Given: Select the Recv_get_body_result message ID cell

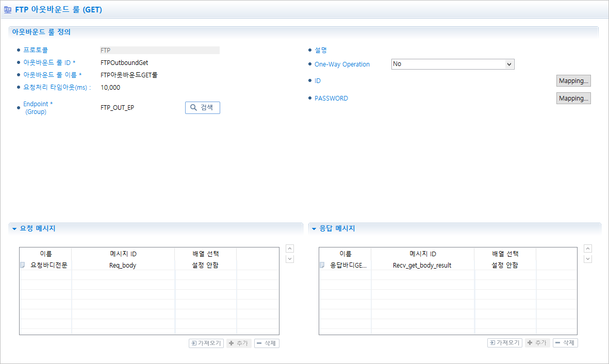Looking at the screenshot, I should pos(422,265).
